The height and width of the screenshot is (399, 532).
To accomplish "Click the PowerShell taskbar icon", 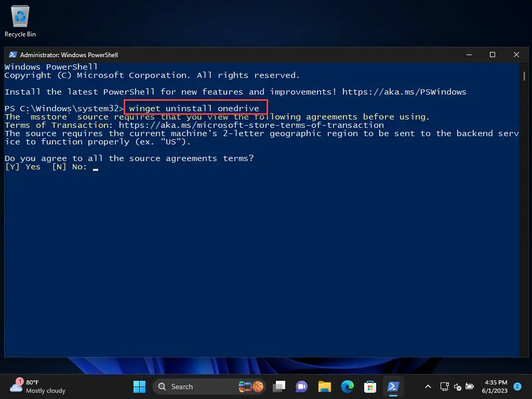I will click(393, 387).
